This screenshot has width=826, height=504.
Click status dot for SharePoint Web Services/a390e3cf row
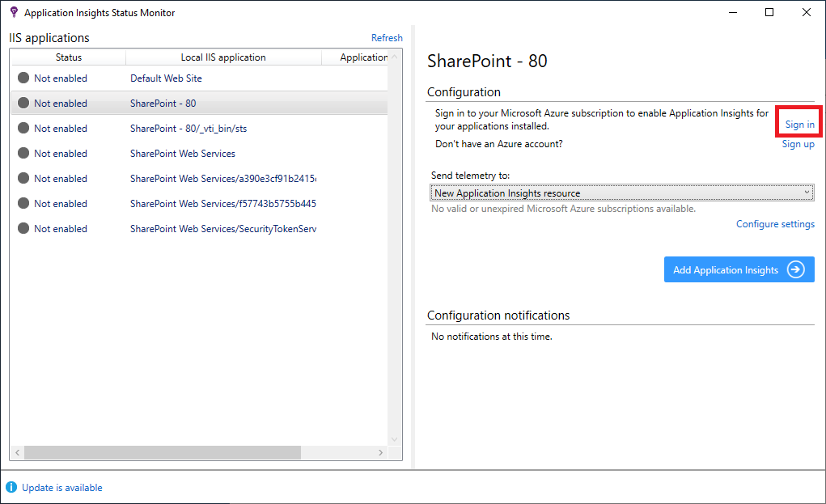[x=23, y=178]
